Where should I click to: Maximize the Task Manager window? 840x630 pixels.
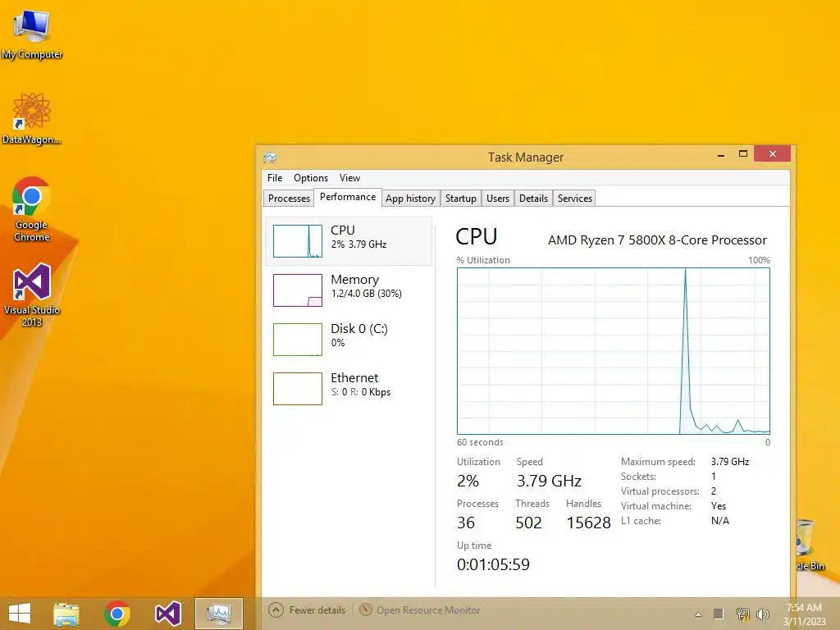pyautogui.click(x=743, y=154)
